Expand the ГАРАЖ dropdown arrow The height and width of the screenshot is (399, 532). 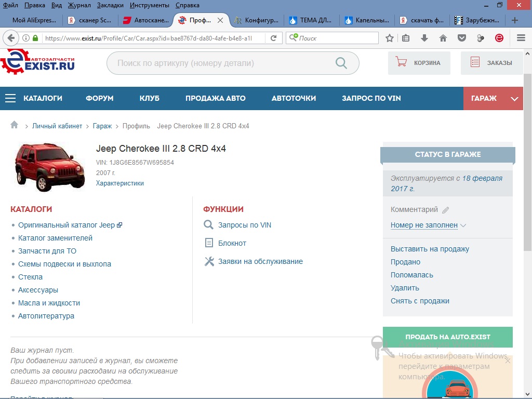(514, 99)
